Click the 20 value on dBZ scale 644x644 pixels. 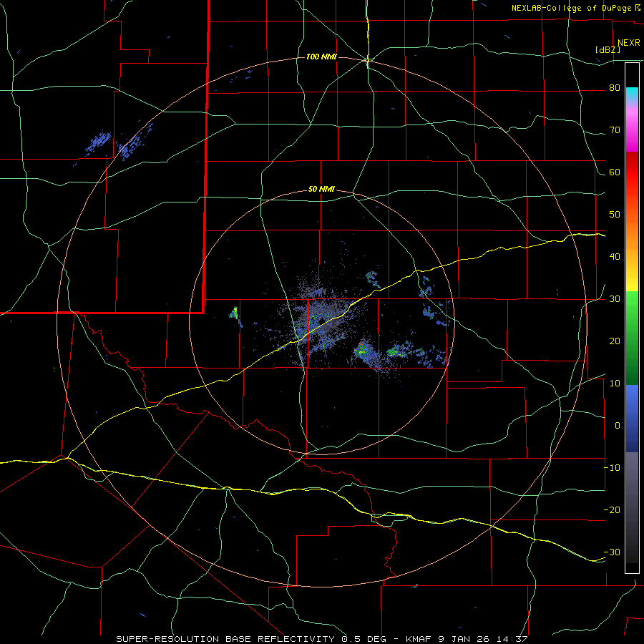[615, 342]
